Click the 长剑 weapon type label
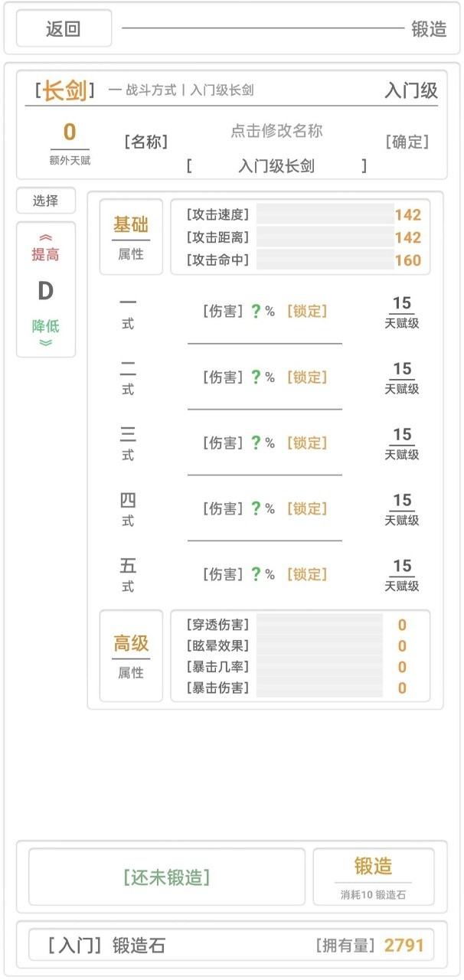 (x=64, y=91)
